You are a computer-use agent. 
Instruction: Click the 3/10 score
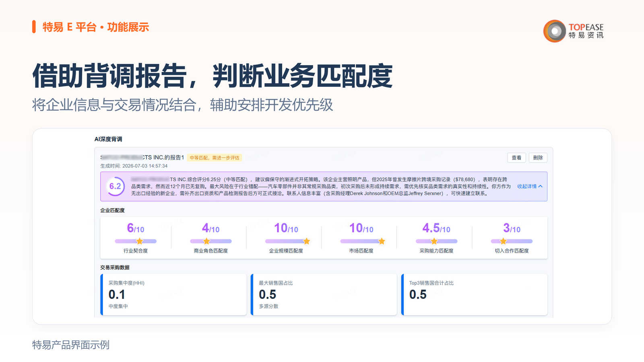tap(512, 228)
